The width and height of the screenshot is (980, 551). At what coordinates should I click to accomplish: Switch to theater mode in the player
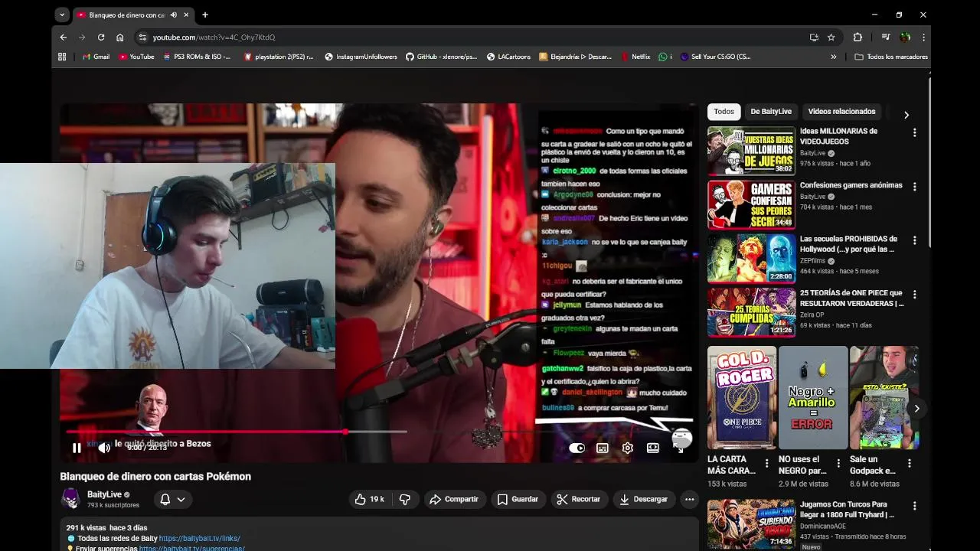tap(653, 448)
